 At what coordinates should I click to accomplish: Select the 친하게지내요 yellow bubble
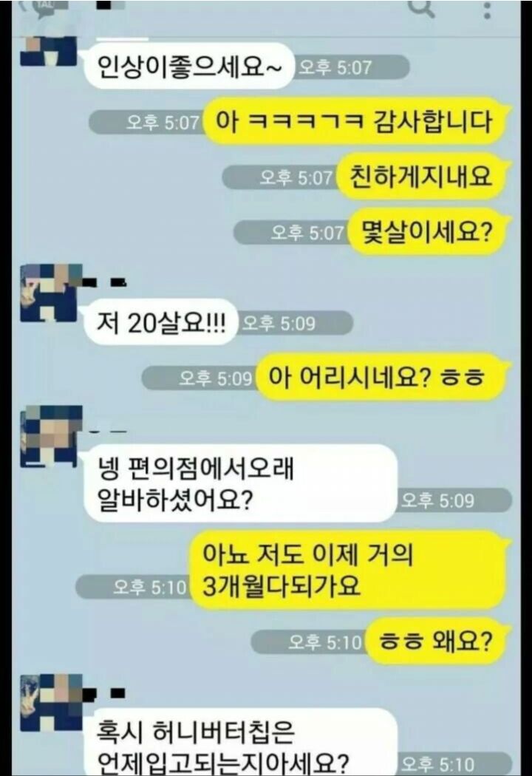click(422, 176)
